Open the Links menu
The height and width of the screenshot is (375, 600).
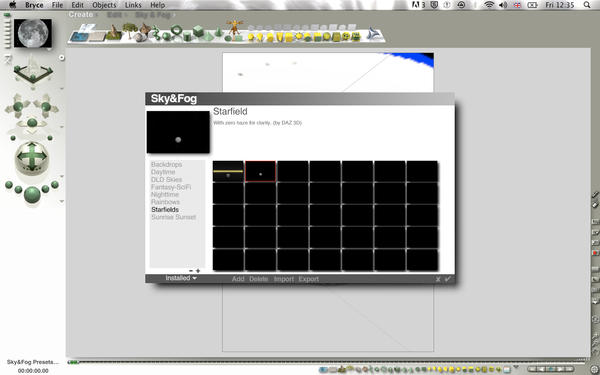[133, 5]
